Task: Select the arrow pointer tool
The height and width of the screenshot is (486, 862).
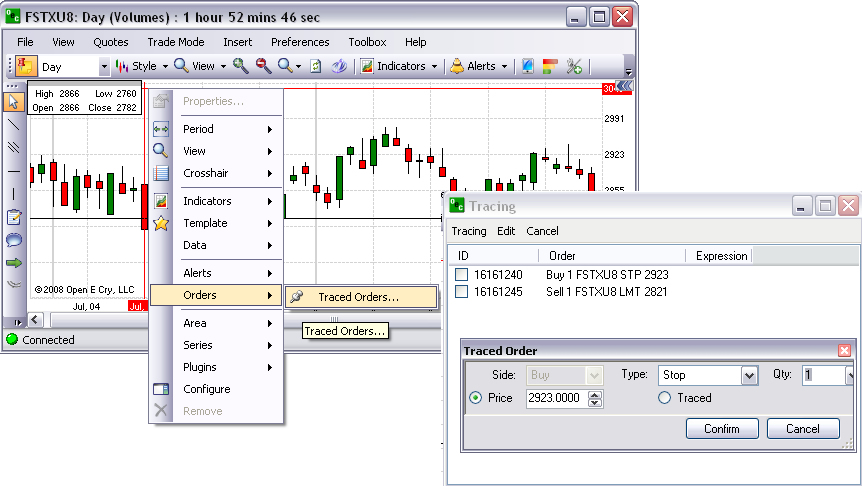Action: (x=14, y=101)
